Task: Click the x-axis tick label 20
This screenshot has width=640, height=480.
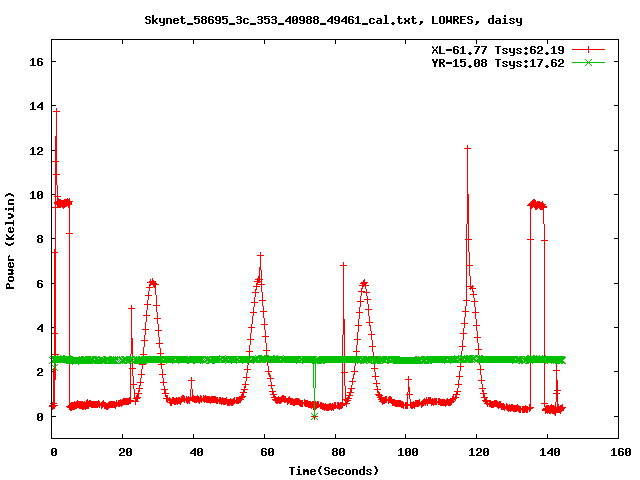Action: point(125,452)
